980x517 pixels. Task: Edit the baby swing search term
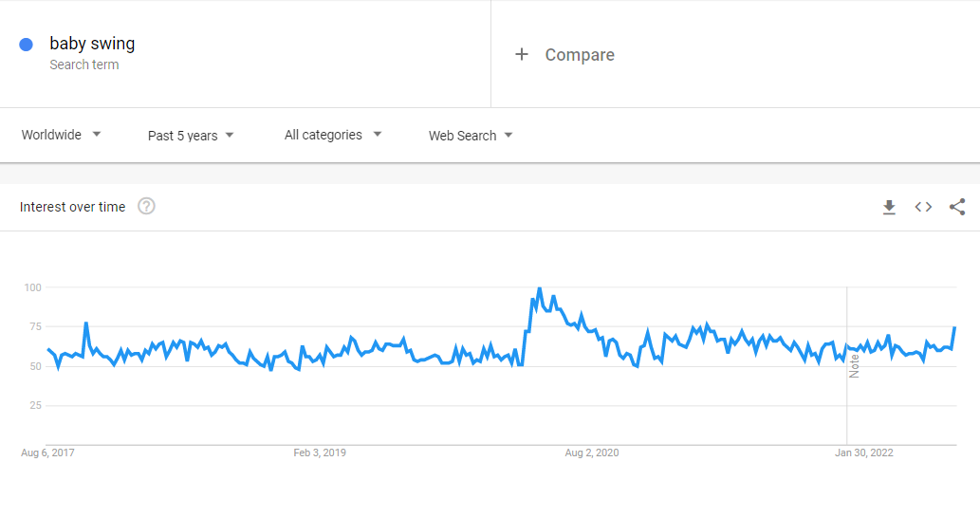[x=92, y=44]
